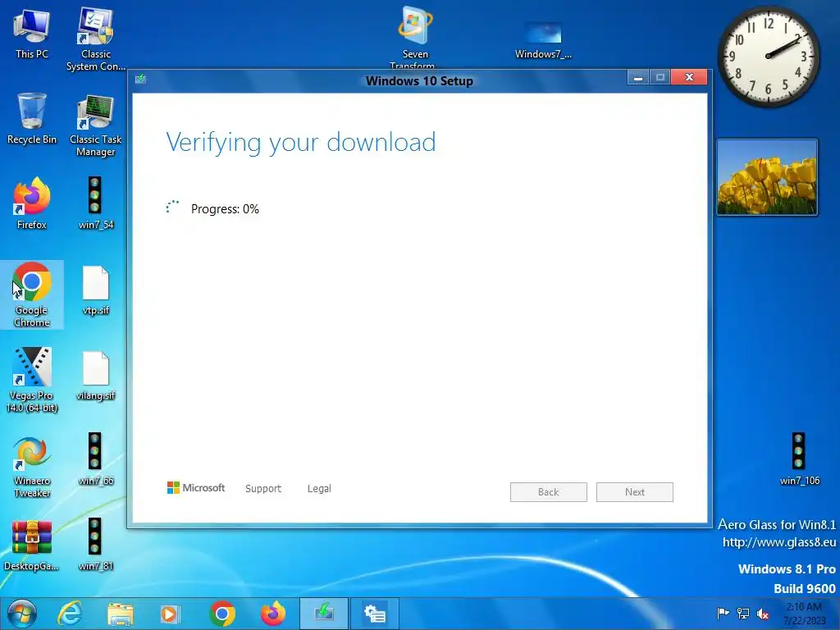Click the Next button in Setup
Image resolution: width=840 pixels, height=630 pixels.
pyautogui.click(x=635, y=492)
